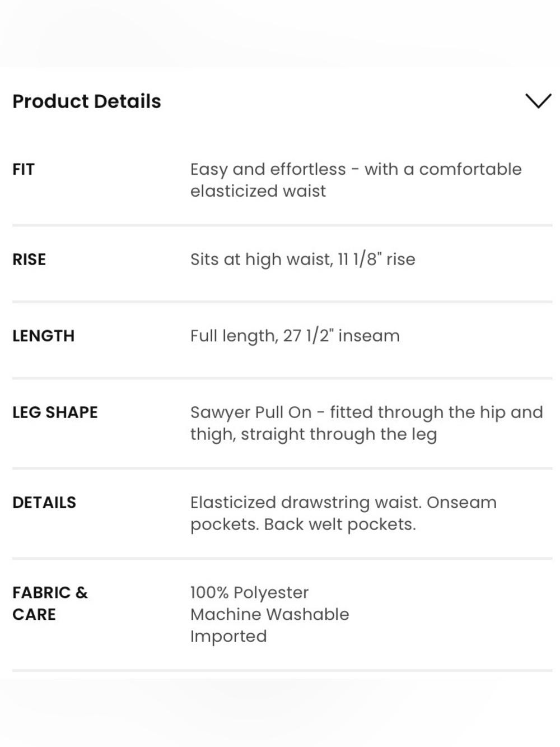Select the LEG SHAPE label
The width and height of the screenshot is (560, 747).
[x=55, y=412]
